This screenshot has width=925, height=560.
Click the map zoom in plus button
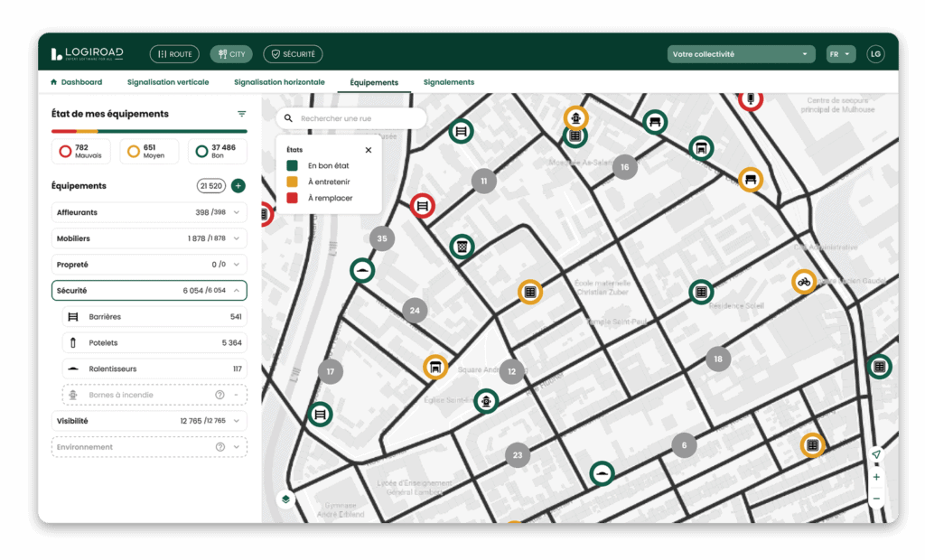[x=875, y=477]
